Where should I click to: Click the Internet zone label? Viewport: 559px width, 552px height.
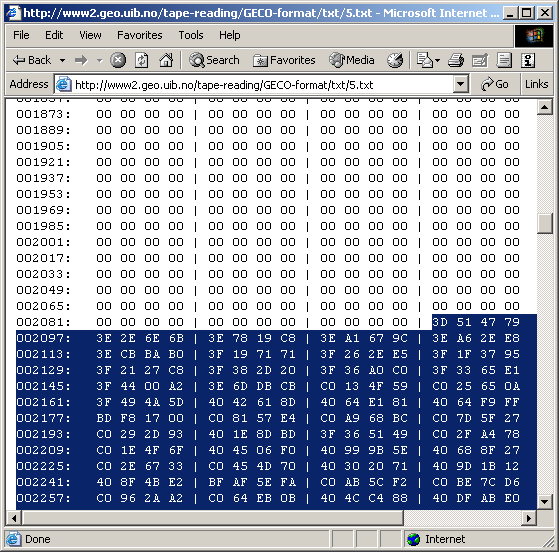[445, 539]
